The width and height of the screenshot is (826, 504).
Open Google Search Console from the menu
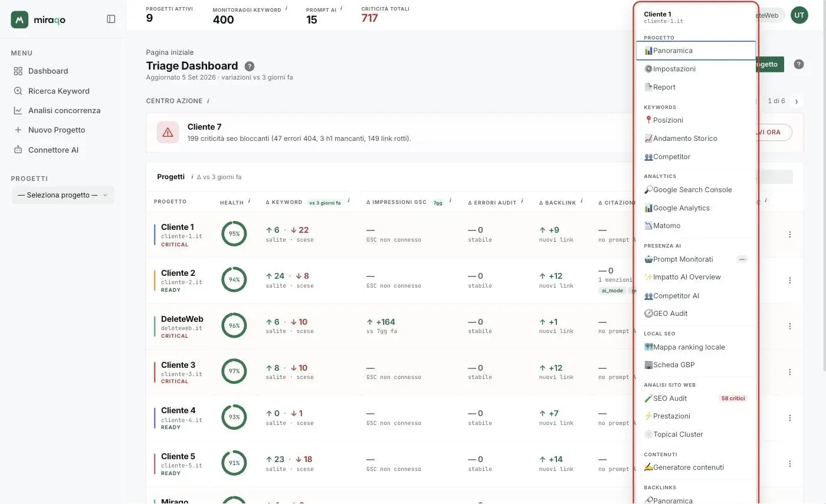696,190
